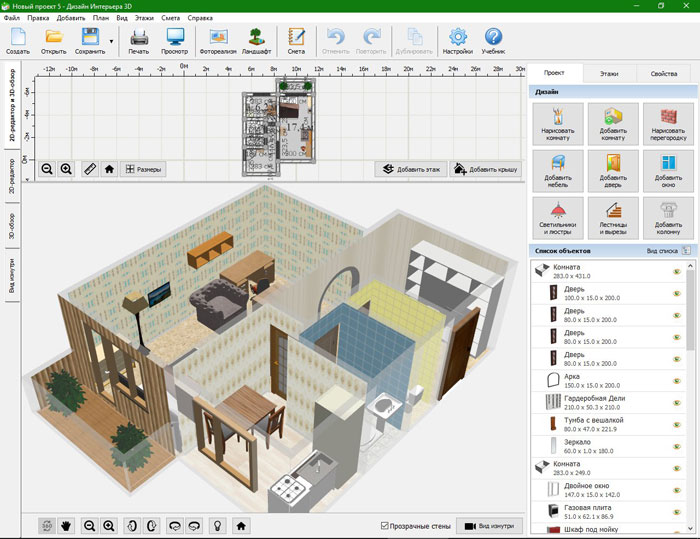Zoom in the 2D plan view
This screenshot has width=700, height=539.
point(66,169)
